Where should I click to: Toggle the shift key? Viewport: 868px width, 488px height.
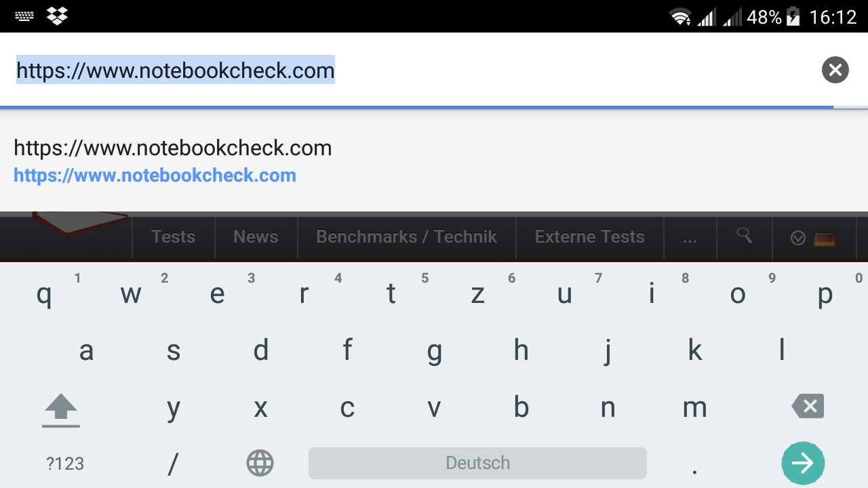(61, 409)
